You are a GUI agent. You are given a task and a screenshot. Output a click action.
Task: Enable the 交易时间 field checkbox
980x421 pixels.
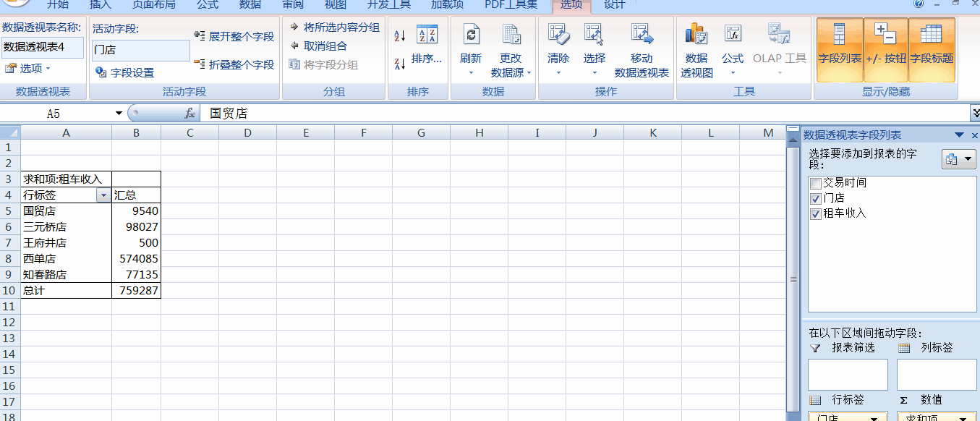(815, 183)
